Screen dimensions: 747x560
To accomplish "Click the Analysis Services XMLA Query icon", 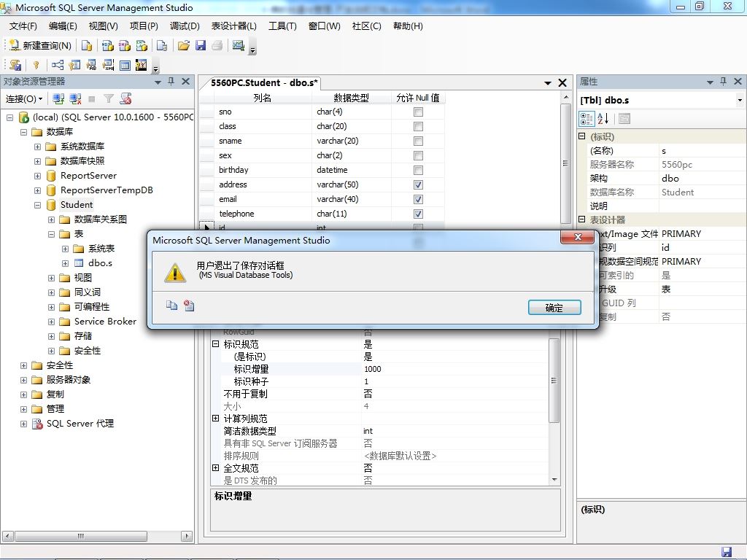I will click(142, 45).
